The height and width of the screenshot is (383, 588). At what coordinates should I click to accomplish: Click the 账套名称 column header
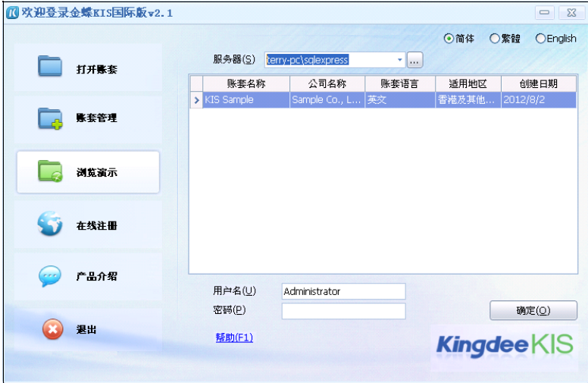[246, 83]
